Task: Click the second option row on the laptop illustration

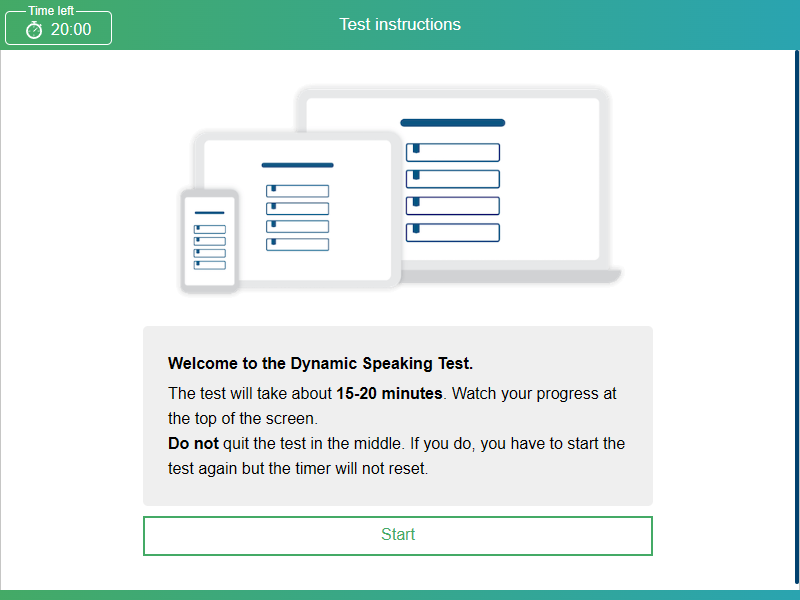Action: click(452, 179)
